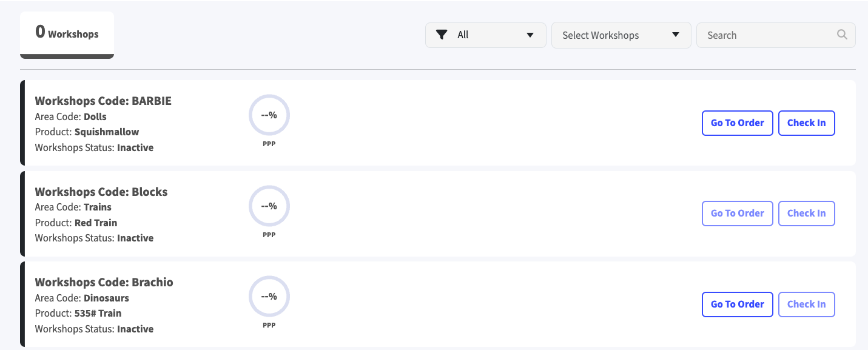
Task: Expand the Select Workshops dropdown
Action: click(621, 35)
